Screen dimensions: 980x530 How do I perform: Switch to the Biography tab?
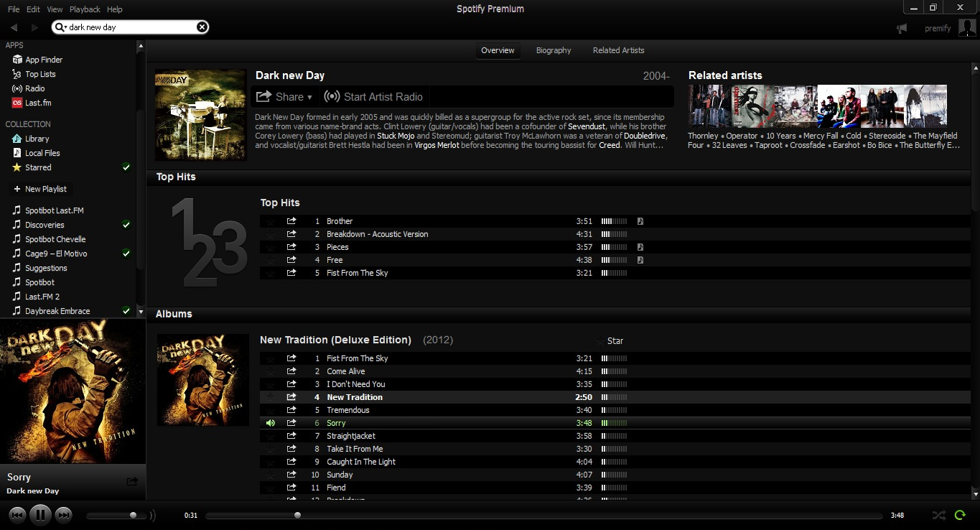click(554, 50)
